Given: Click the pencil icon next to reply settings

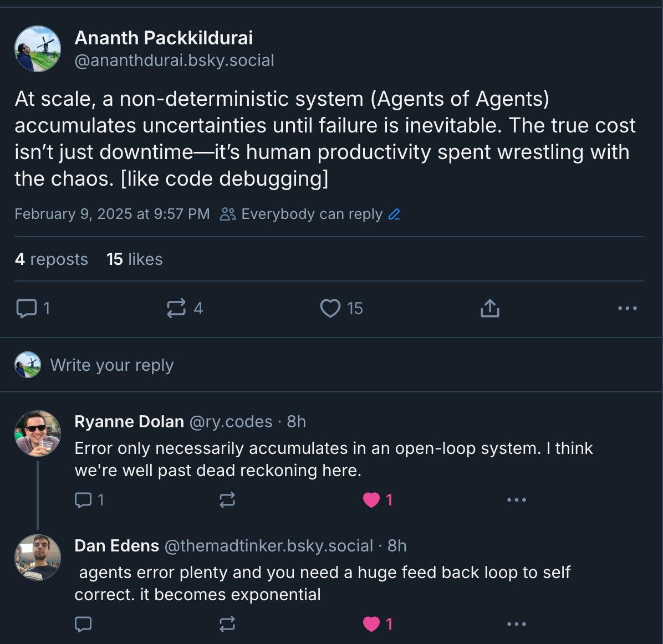Looking at the screenshot, I should [x=395, y=214].
